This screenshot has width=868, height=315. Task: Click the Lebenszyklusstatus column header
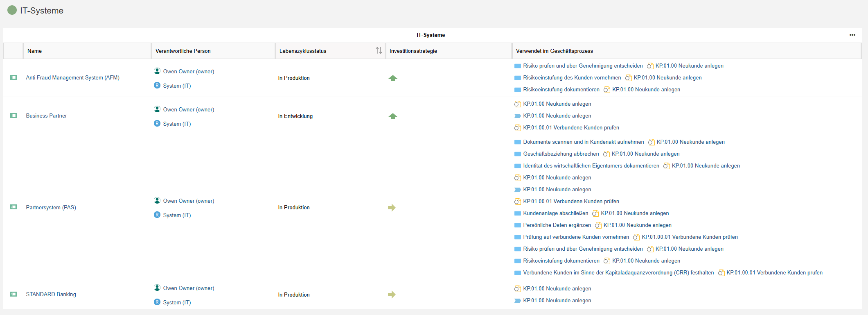coord(330,51)
